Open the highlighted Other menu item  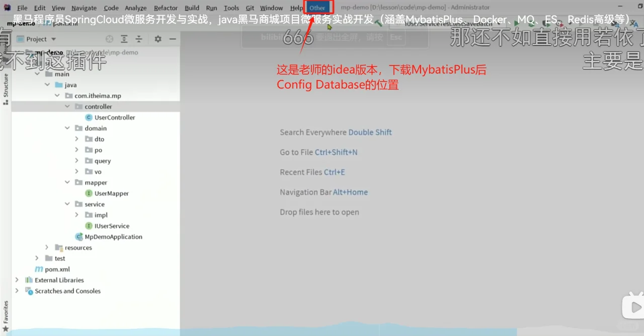coord(317,8)
